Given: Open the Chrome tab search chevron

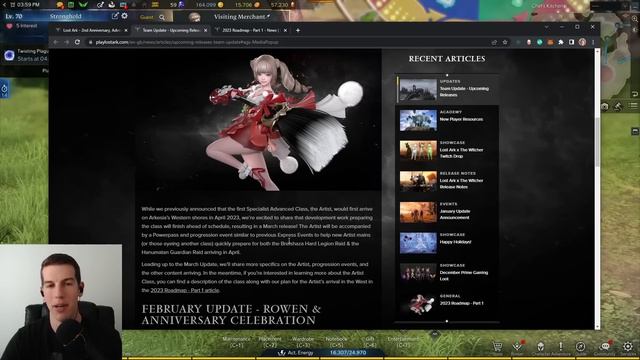Looking at the screenshot, I should [546, 27].
